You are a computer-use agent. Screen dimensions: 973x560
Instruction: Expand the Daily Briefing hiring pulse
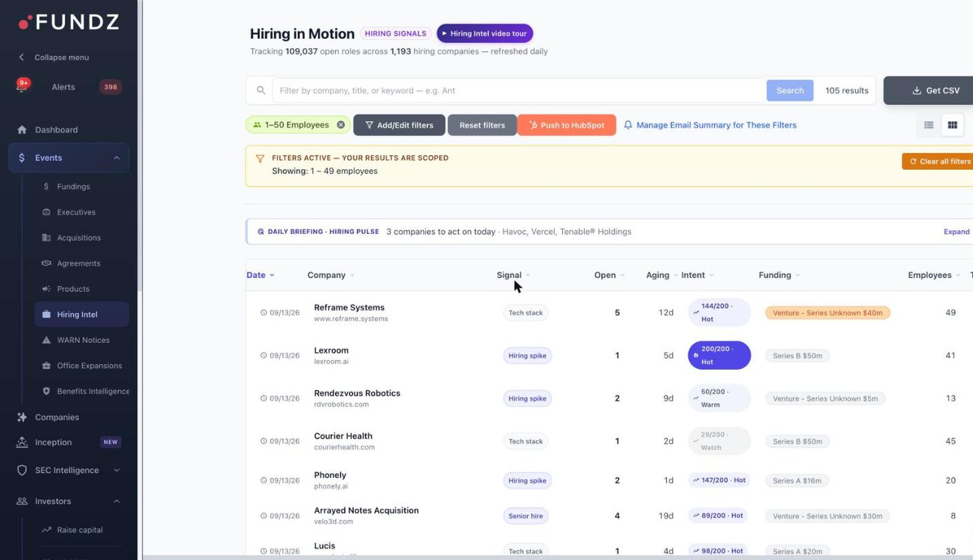tap(956, 232)
